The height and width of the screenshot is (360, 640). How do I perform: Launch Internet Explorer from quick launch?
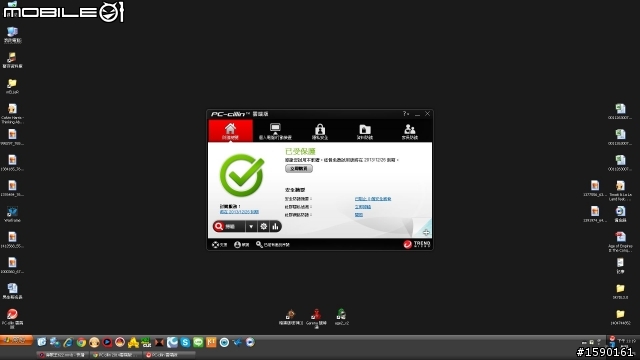[68, 342]
